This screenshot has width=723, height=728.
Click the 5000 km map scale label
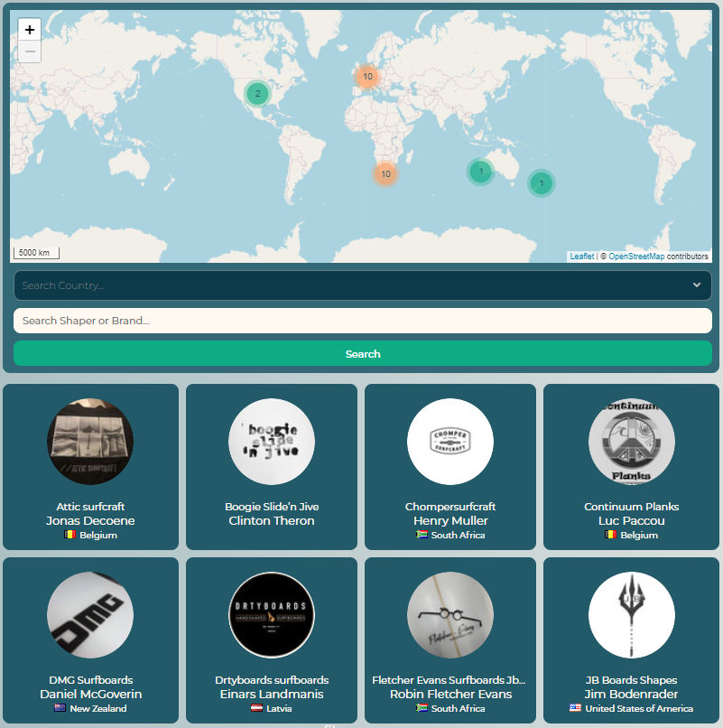click(37, 253)
